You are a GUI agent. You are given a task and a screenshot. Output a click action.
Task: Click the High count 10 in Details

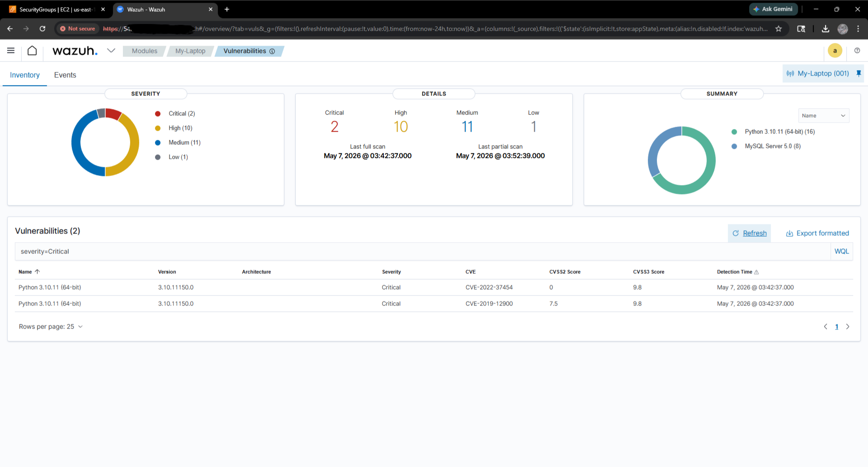pyautogui.click(x=401, y=127)
